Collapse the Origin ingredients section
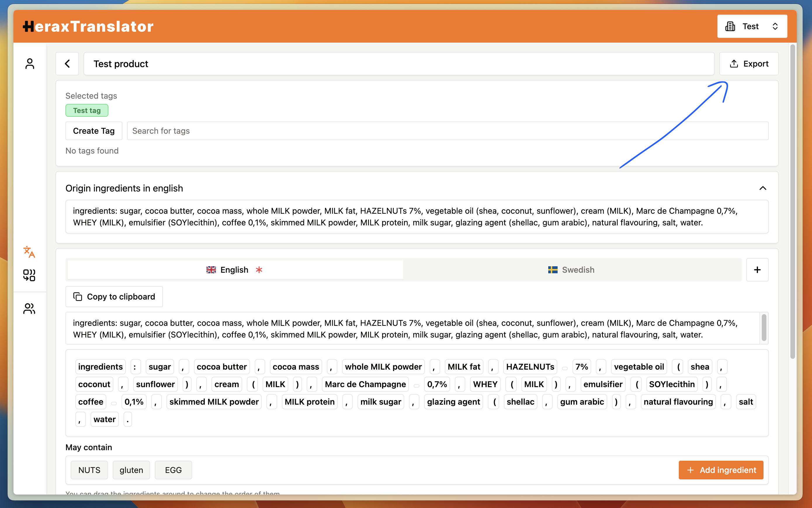Viewport: 812px width, 508px height. click(763, 188)
